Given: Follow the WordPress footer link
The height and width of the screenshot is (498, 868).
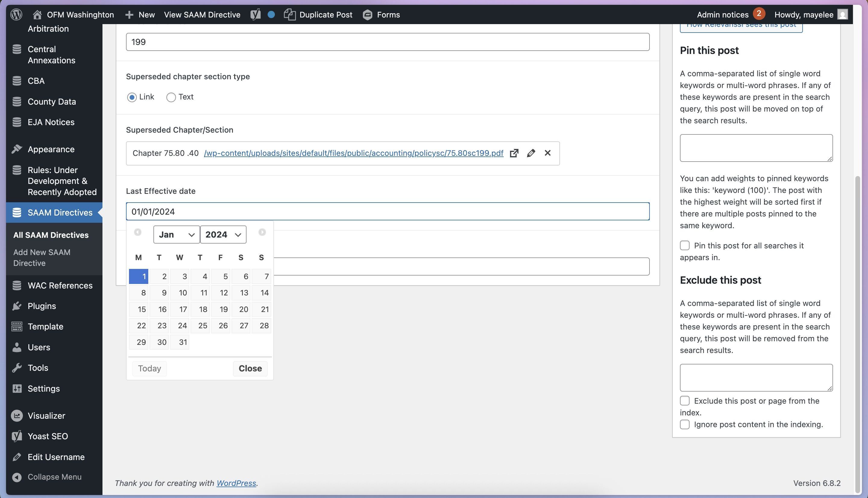Looking at the screenshot, I should coord(236,483).
